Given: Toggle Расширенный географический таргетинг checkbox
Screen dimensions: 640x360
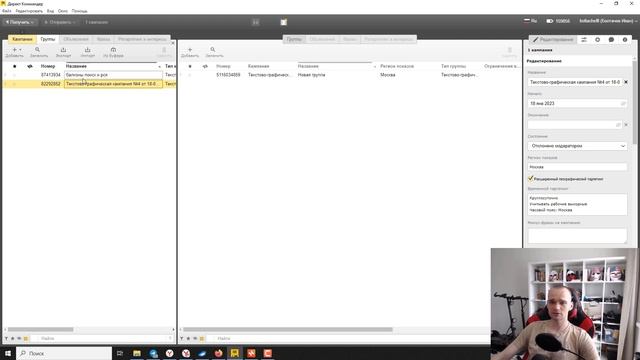Looking at the screenshot, I should pos(531,178).
